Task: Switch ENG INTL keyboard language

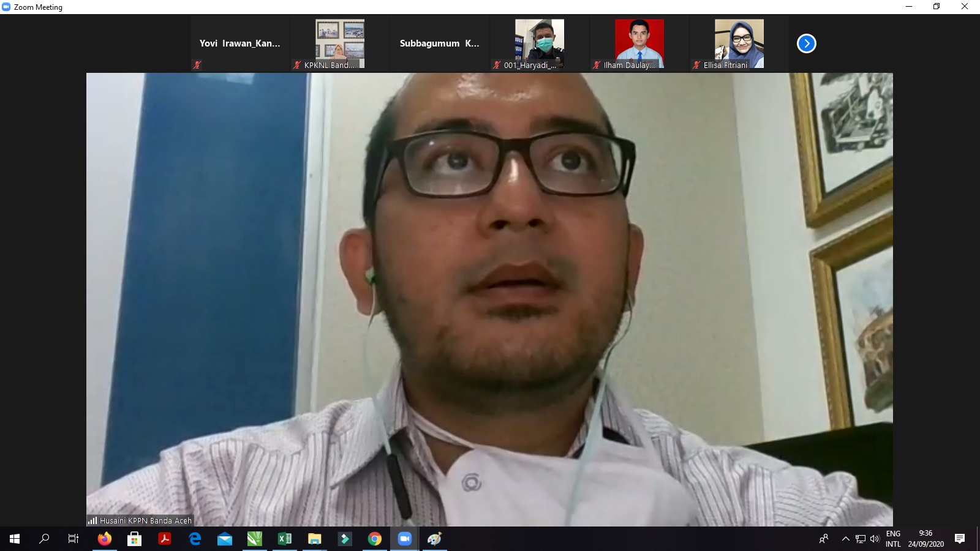Action: pyautogui.click(x=893, y=539)
